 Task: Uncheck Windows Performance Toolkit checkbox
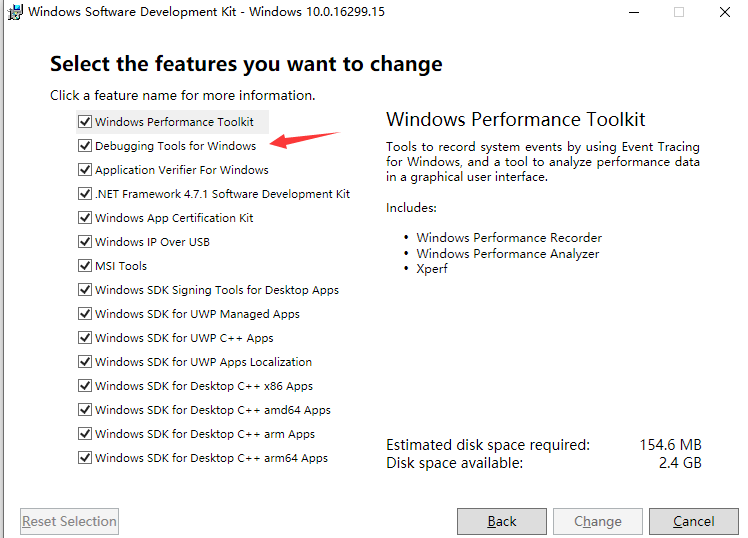[x=85, y=122]
